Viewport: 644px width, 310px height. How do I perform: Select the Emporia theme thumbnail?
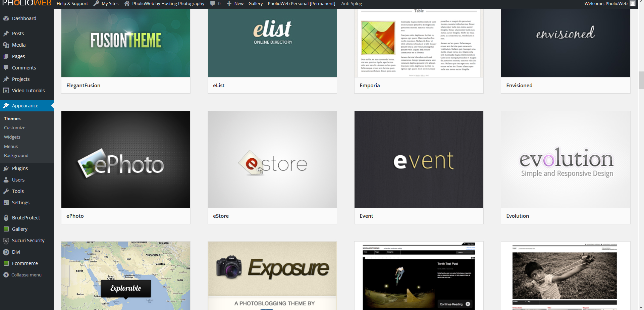point(419,43)
